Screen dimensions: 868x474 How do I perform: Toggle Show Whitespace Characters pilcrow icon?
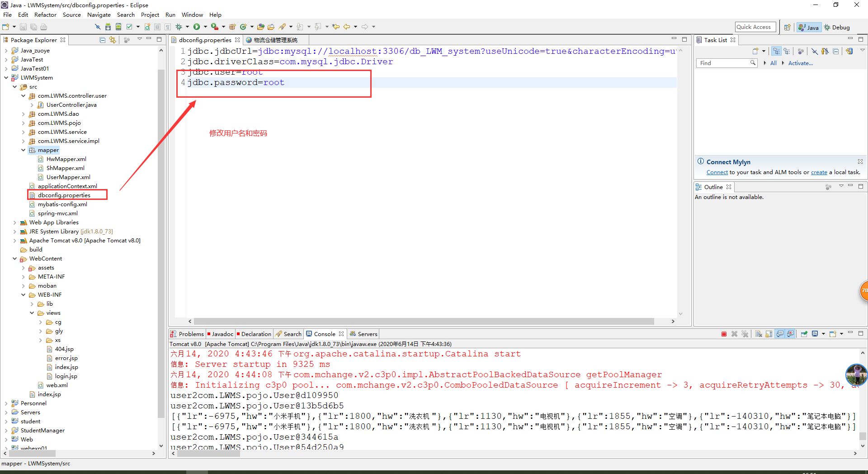[168, 27]
